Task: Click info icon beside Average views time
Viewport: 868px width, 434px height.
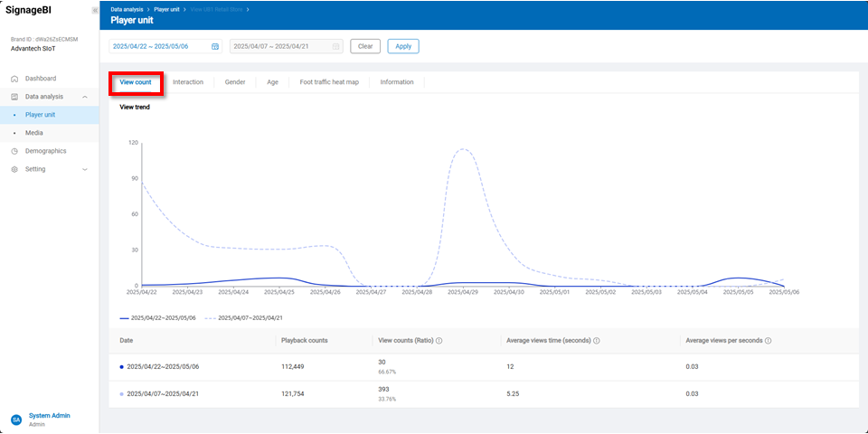Action: pos(597,341)
